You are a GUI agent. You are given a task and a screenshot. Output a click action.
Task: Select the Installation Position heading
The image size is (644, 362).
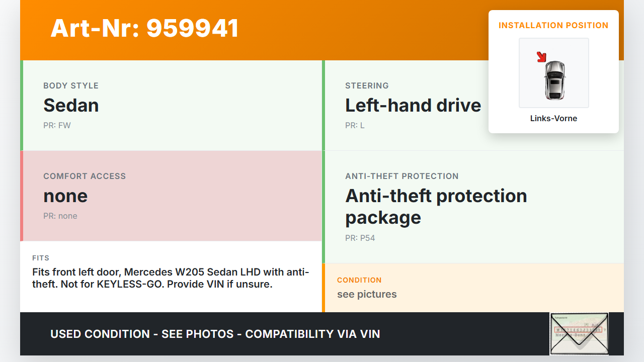tap(553, 25)
